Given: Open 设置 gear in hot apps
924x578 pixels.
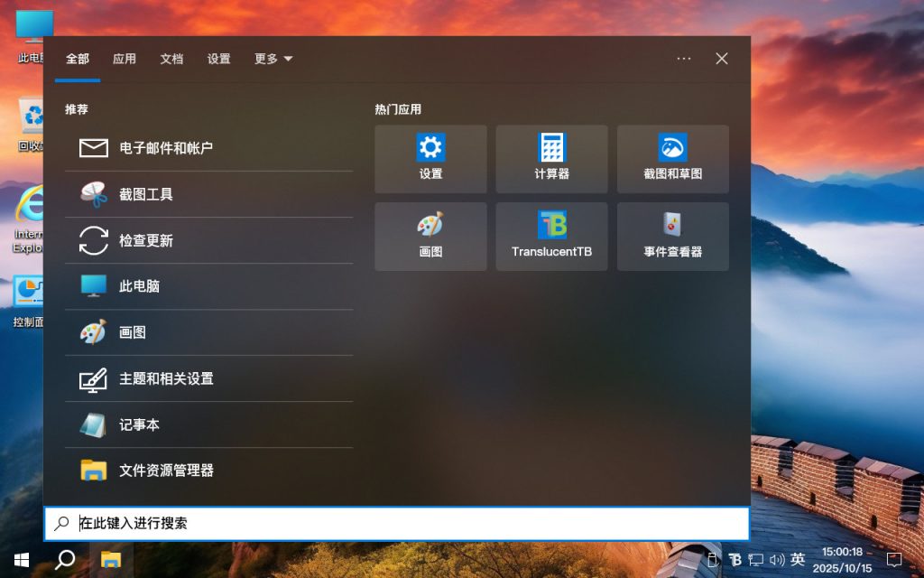Looking at the screenshot, I should tap(430, 159).
